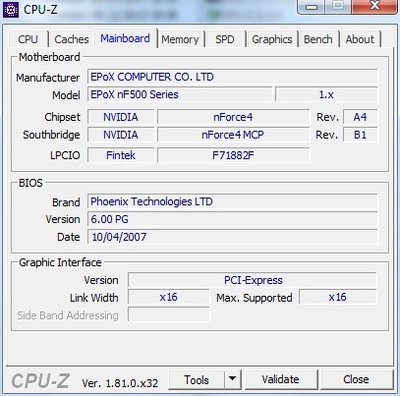This screenshot has height=396, width=400.
Task: Click the Max. Supported value x16
Action: (x=338, y=297)
